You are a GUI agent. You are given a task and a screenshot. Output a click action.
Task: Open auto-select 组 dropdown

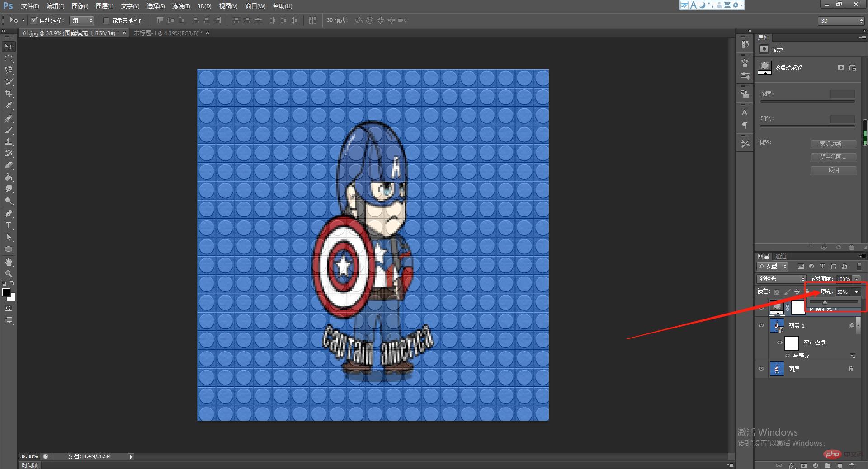(82, 20)
